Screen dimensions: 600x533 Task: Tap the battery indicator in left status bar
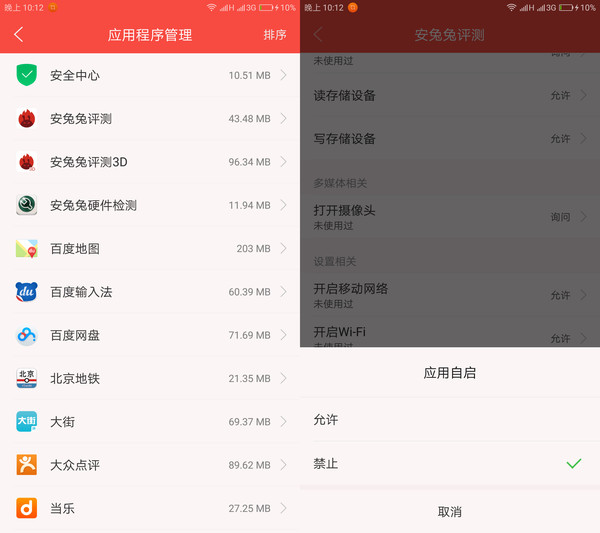point(265,7)
